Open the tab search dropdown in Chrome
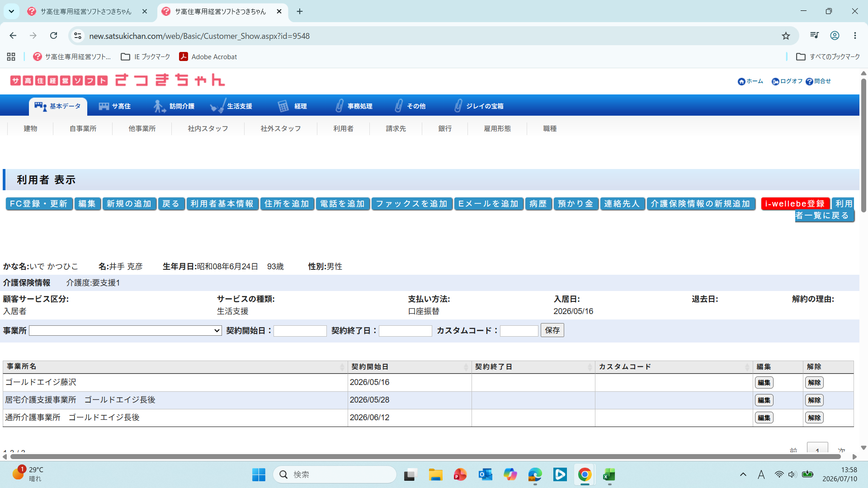The image size is (868, 488). click(x=11, y=11)
